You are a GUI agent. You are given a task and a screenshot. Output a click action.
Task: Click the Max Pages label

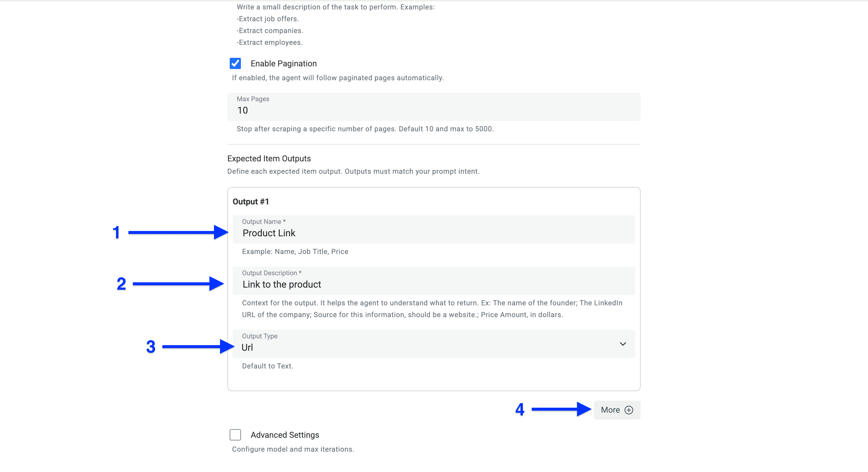point(253,99)
